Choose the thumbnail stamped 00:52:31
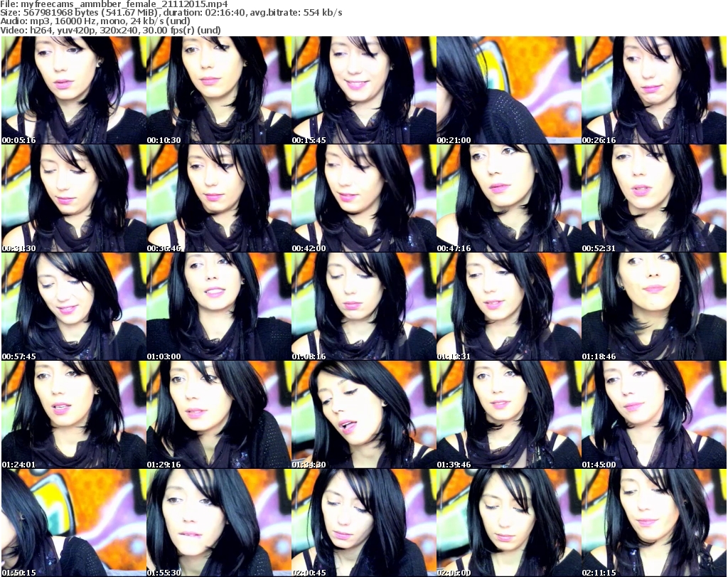 654,198
